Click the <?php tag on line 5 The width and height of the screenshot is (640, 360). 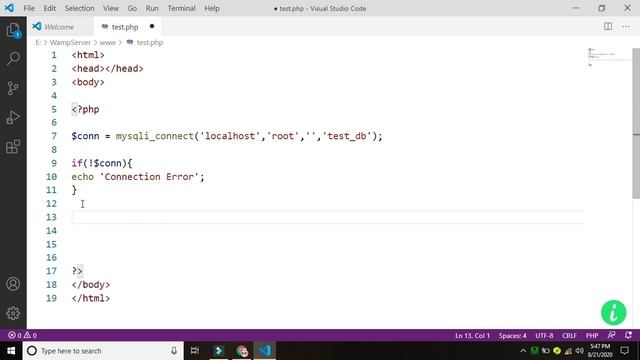coord(85,109)
